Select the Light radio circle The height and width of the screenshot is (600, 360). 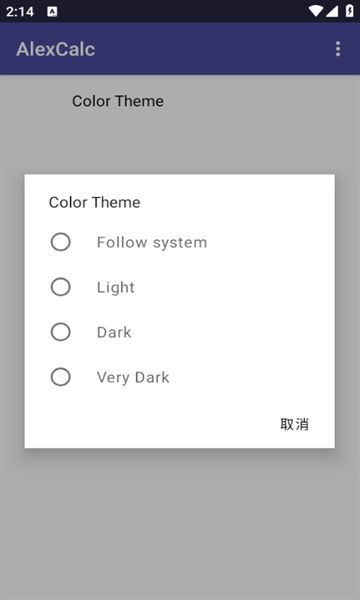click(x=60, y=287)
